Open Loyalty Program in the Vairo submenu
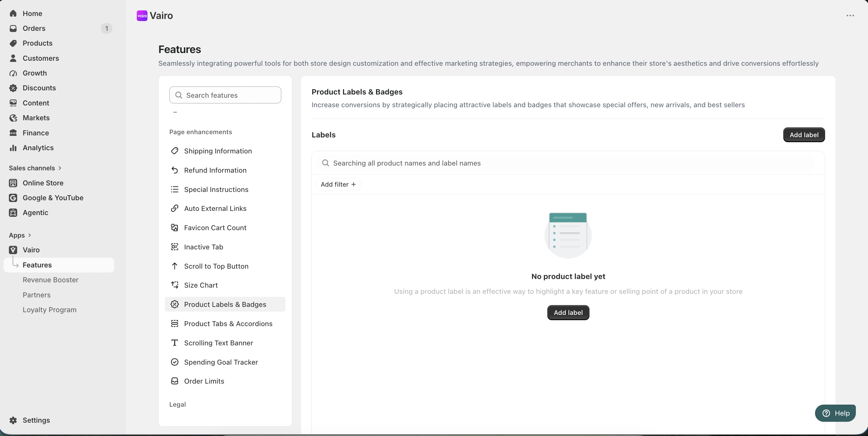 [x=49, y=310]
